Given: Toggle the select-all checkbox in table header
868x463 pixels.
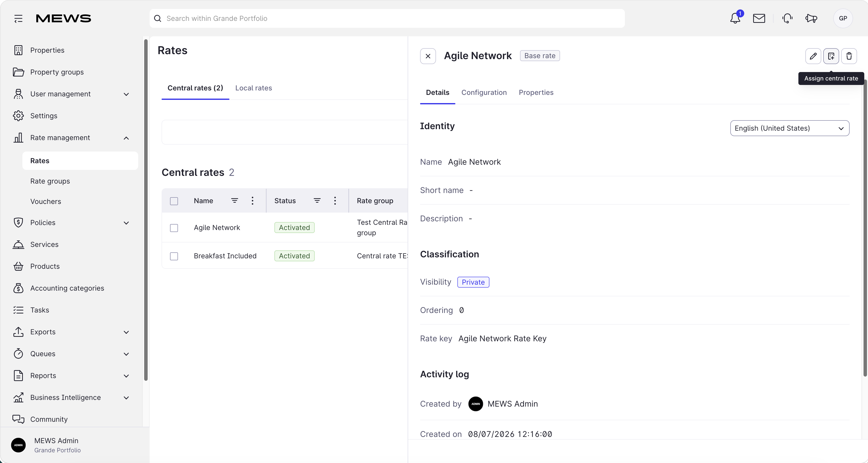Looking at the screenshot, I should click(x=174, y=201).
